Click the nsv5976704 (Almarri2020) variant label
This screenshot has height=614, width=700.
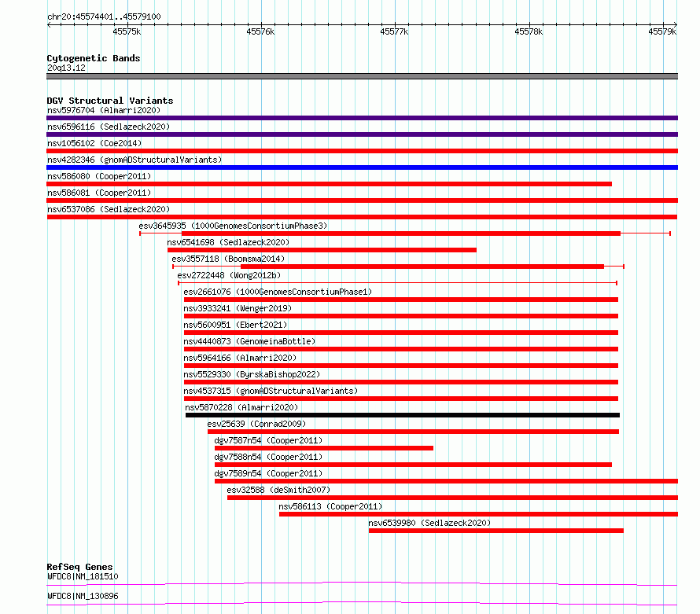click(104, 110)
